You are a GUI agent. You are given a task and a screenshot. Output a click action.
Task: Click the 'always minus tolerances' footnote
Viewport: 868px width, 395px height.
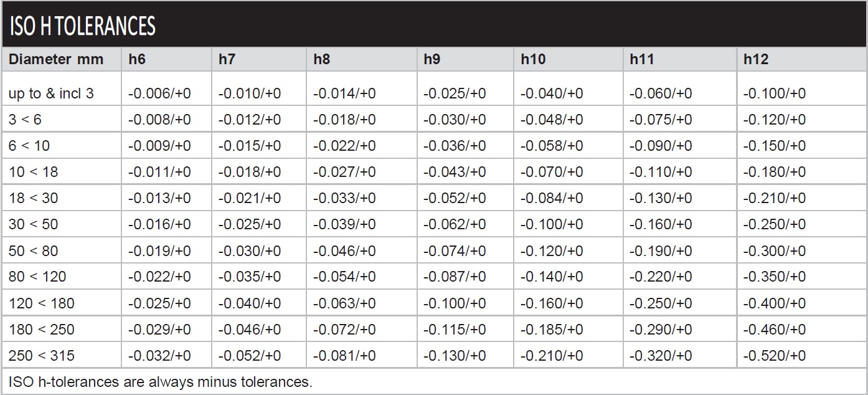[161, 382]
